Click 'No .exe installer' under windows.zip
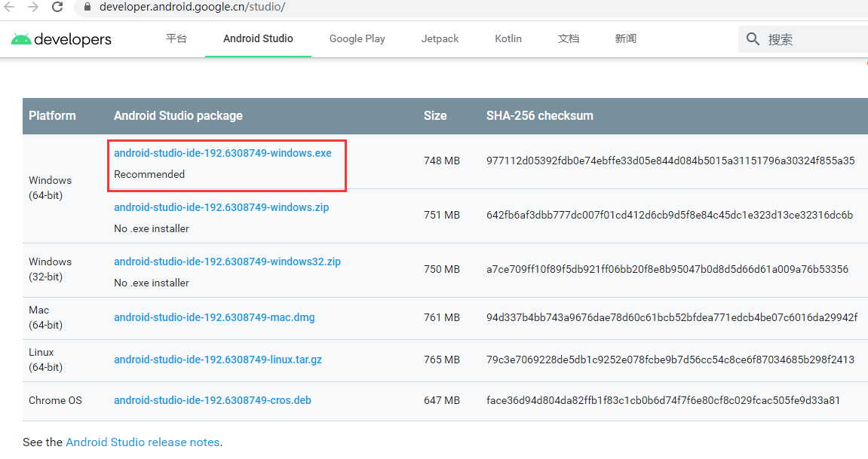Screen dimensions: 868x459 (152, 228)
